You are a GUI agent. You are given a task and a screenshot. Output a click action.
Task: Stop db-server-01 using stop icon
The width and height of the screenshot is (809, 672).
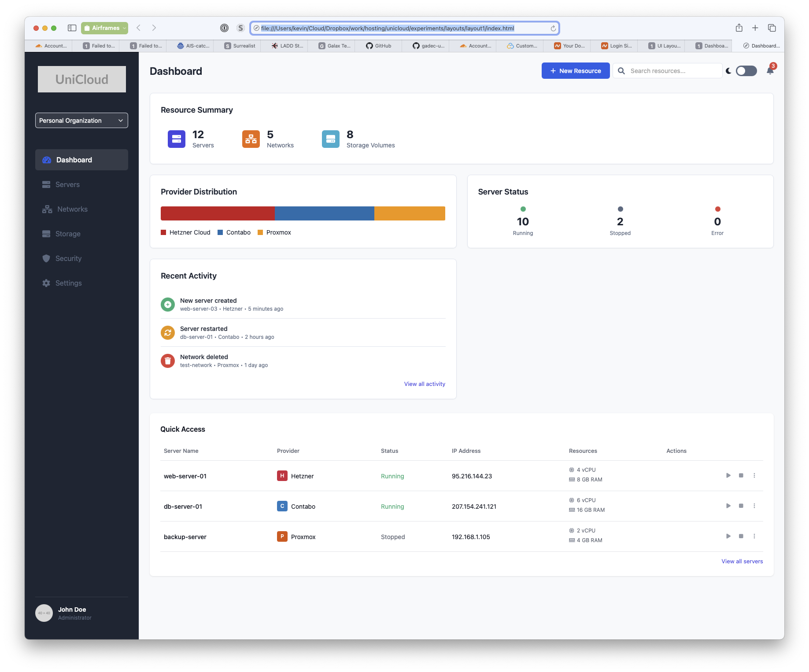741,506
